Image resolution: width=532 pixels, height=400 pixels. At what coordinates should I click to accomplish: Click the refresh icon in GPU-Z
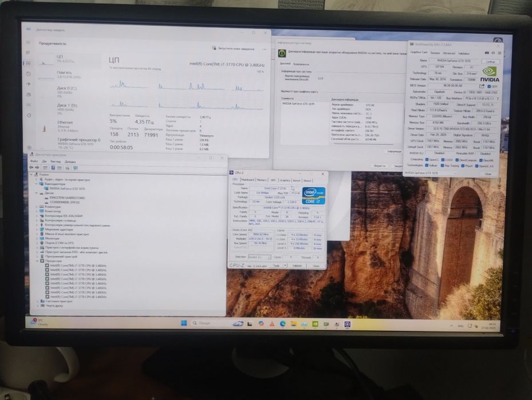(x=493, y=53)
